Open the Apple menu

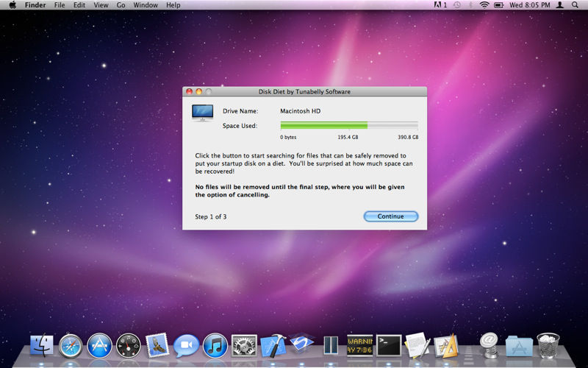pyautogui.click(x=12, y=5)
